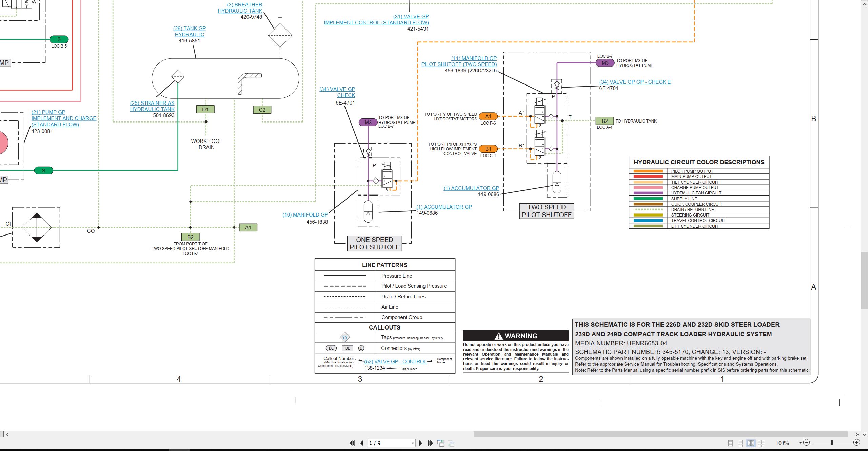The width and height of the screenshot is (868, 451).
Task: Click the previous view navigation icon
Action: click(x=441, y=443)
